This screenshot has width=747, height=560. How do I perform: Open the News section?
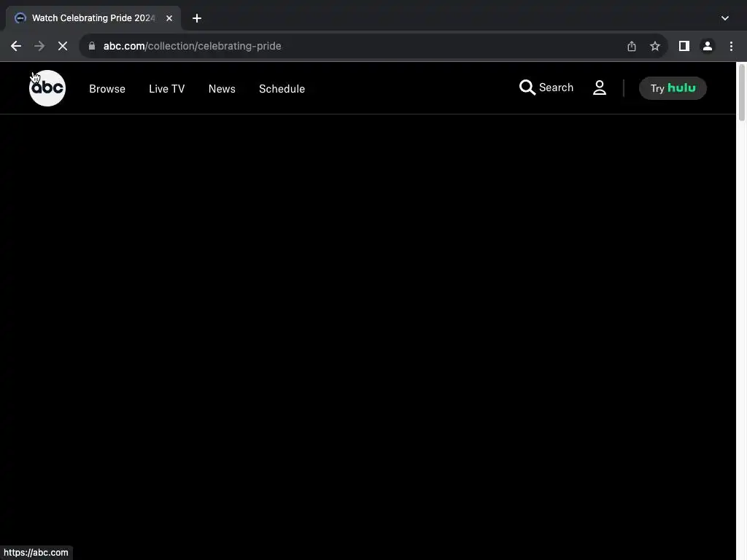coord(222,88)
